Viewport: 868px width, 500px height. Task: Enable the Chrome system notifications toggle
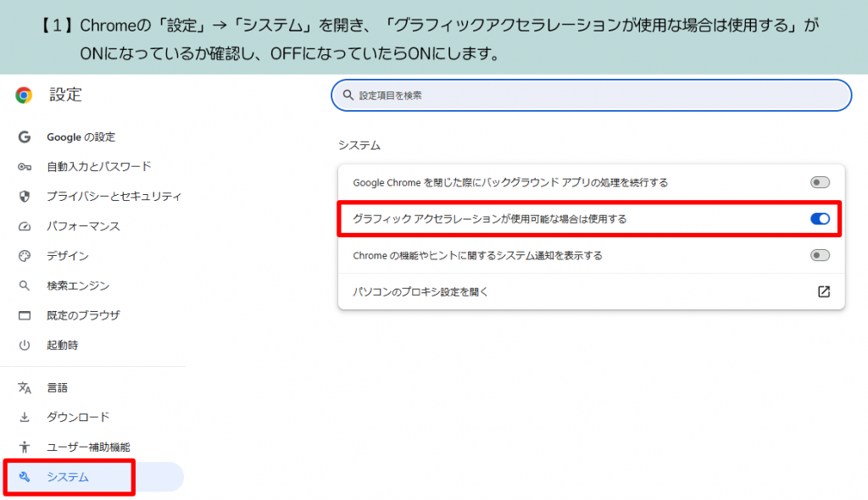click(819, 254)
